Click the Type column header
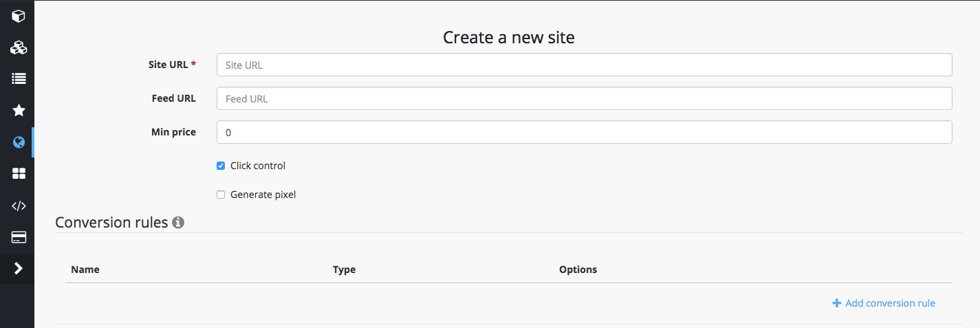 344,270
